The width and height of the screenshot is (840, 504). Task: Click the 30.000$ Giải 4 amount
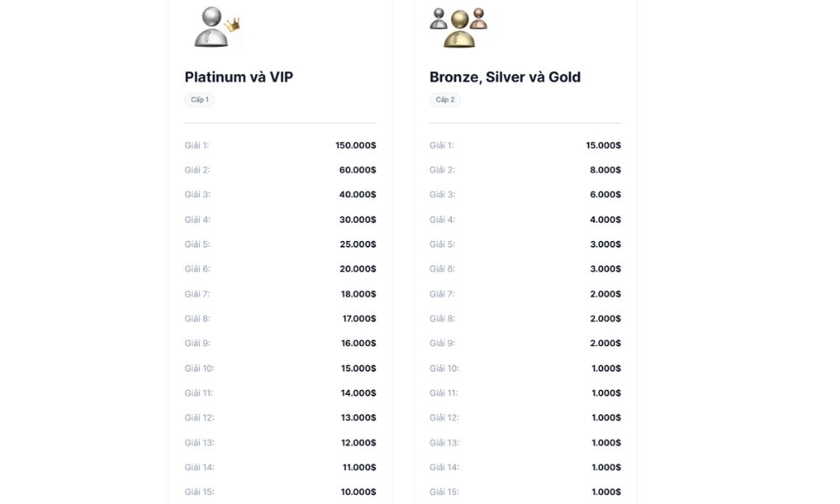[357, 219]
